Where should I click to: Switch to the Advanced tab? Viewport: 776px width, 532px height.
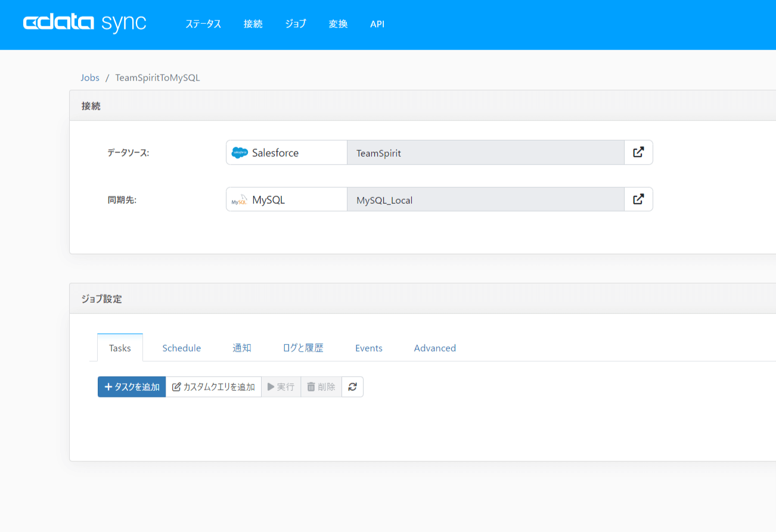[x=434, y=348]
